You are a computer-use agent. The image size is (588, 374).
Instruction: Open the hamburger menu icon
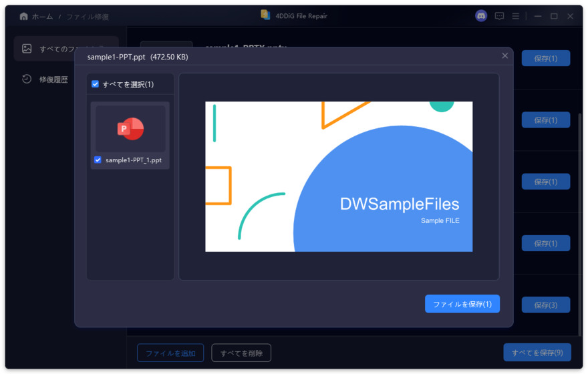click(516, 16)
